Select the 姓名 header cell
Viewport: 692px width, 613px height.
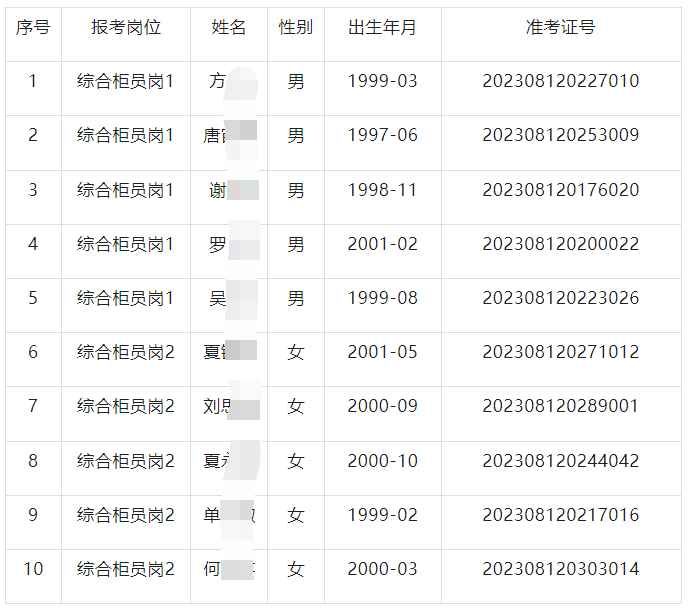click(x=228, y=28)
